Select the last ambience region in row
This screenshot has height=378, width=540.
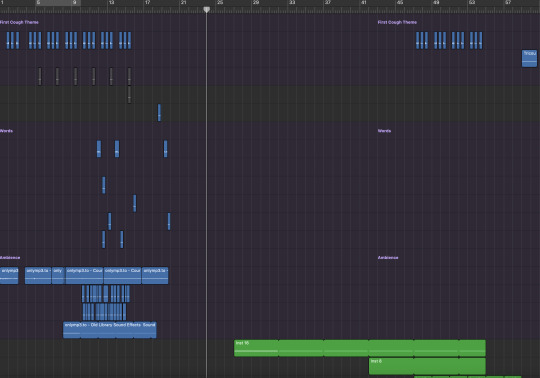(x=155, y=275)
